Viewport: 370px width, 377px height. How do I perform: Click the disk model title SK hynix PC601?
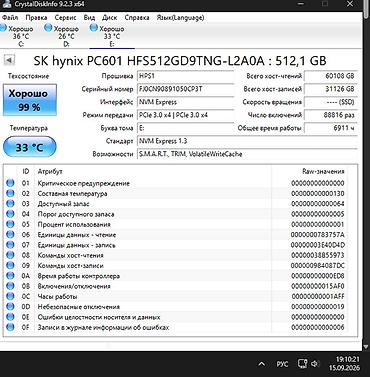coord(180,61)
